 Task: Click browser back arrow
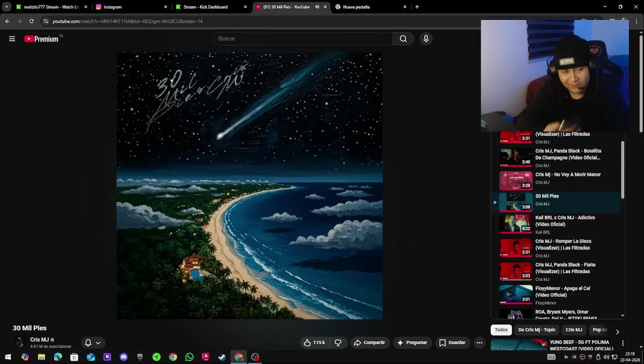point(7,21)
